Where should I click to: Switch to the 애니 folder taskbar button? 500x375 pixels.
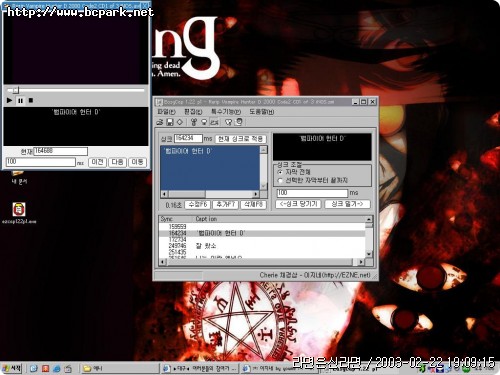tap(120, 368)
